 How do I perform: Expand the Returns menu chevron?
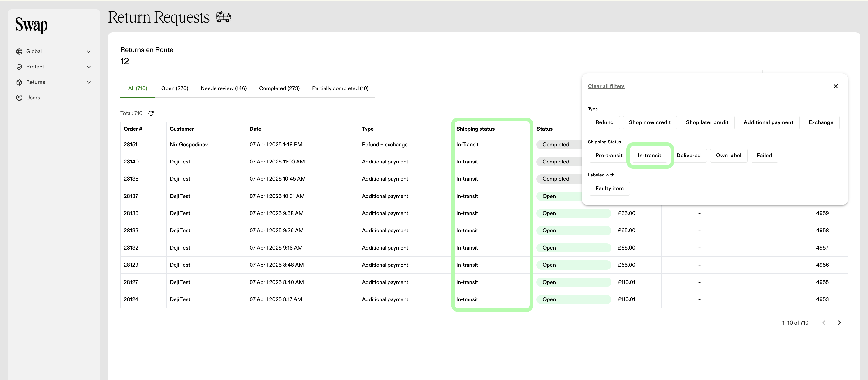(x=89, y=82)
